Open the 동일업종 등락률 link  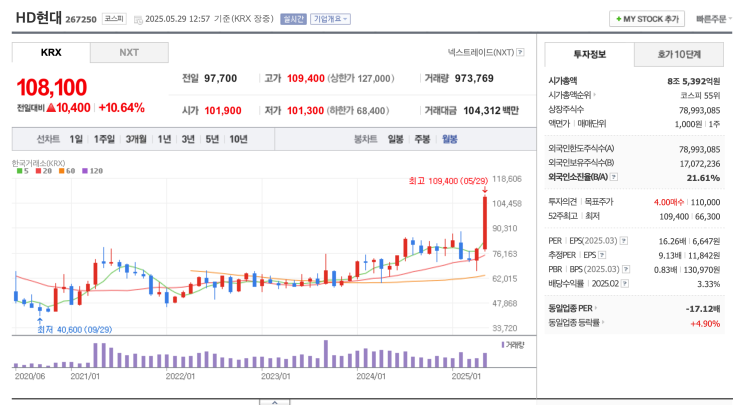574,323
